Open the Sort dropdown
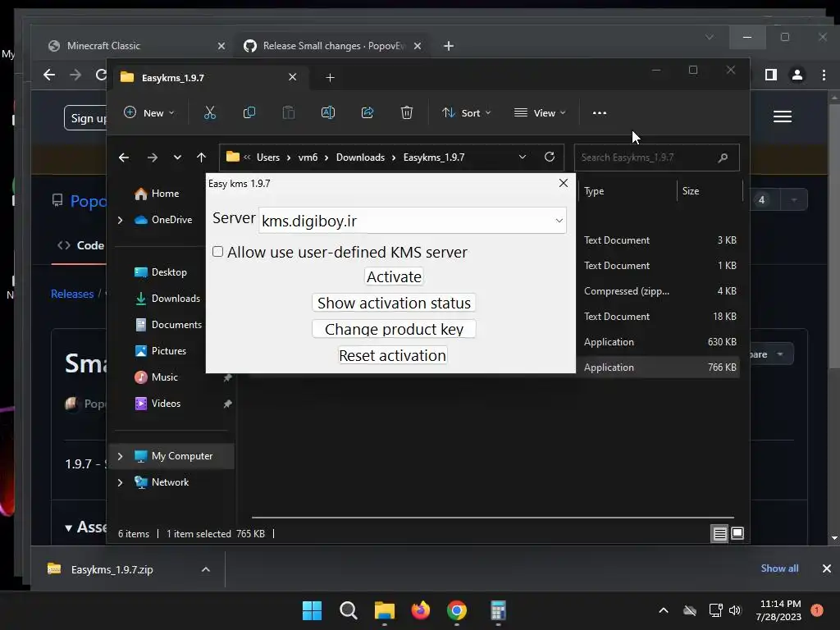The image size is (840, 630). click(x=466, y=112)
